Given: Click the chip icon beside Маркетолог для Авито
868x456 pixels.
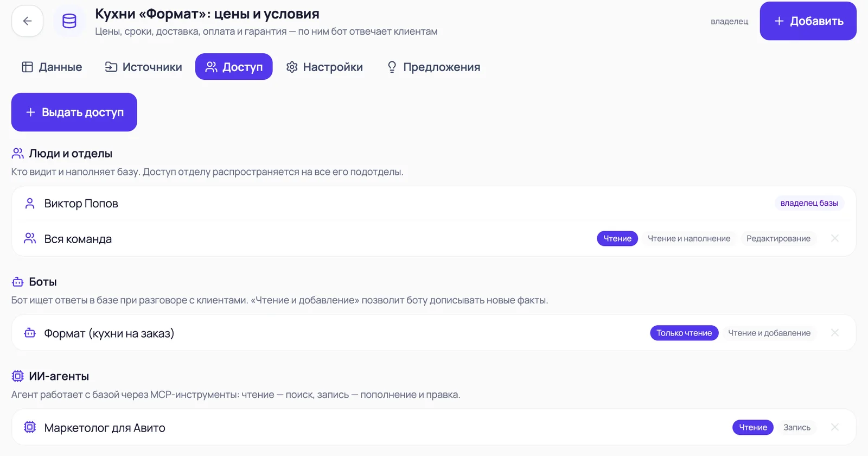Looking at the screenshot, I should [x=30, y=427].
